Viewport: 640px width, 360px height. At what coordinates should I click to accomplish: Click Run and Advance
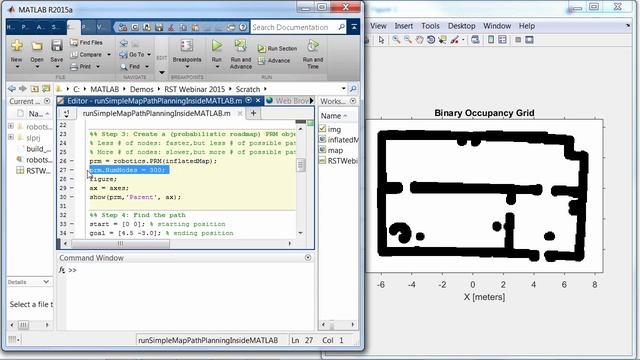click(241, 54)
